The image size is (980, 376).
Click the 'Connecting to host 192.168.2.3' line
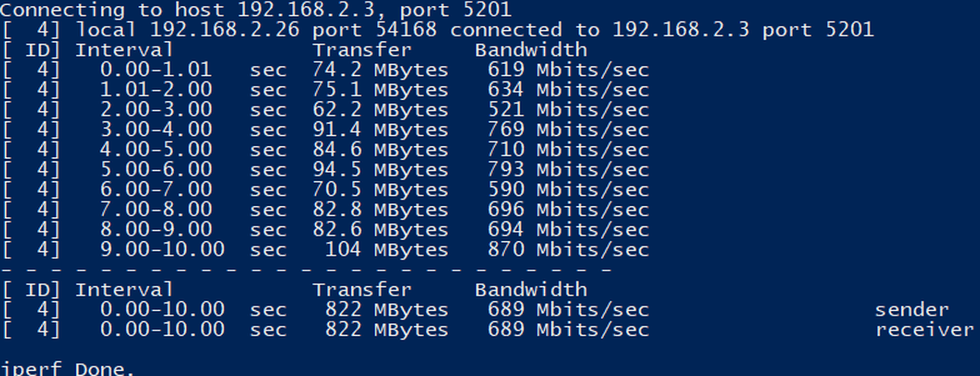256,10
